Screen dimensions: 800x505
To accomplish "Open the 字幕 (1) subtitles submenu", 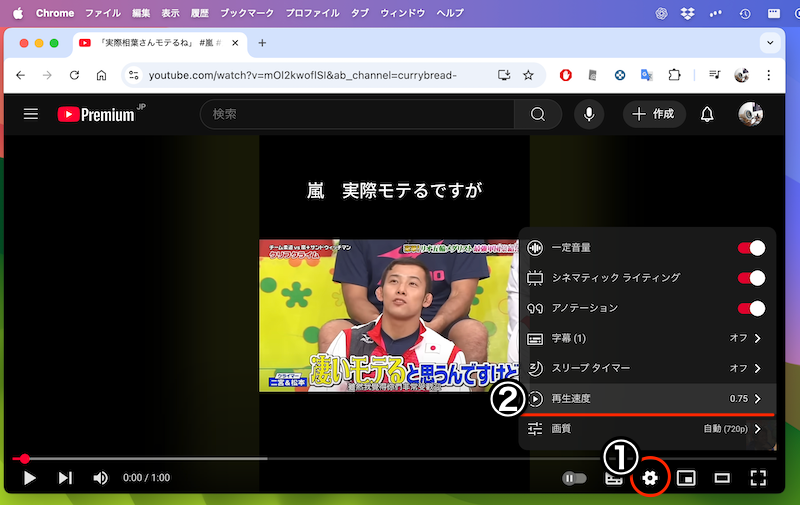I will pyautogui.click(x=647, y=338).
